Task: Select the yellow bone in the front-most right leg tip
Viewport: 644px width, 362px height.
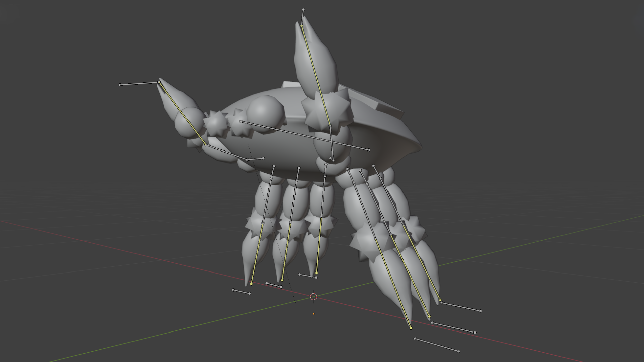Action: coord(393,283)
